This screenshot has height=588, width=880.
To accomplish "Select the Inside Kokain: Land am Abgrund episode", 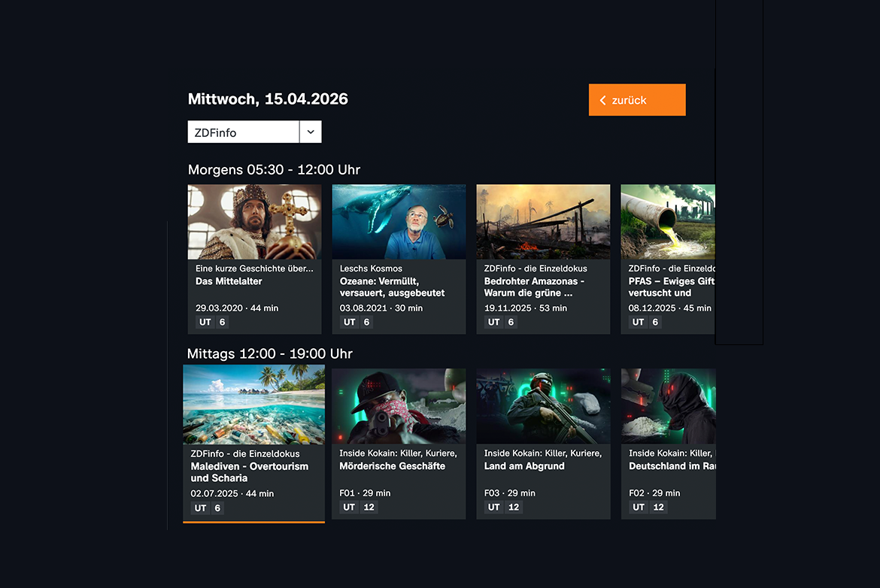I will (x=543, y=405).
